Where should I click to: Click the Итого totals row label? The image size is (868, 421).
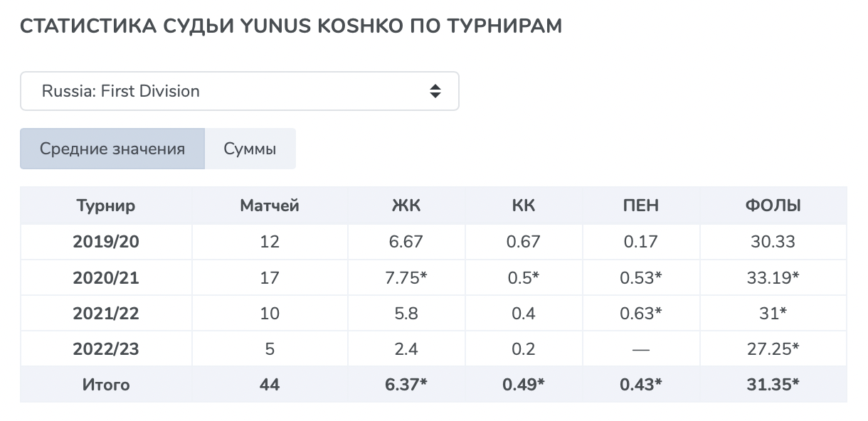[106, 385]
